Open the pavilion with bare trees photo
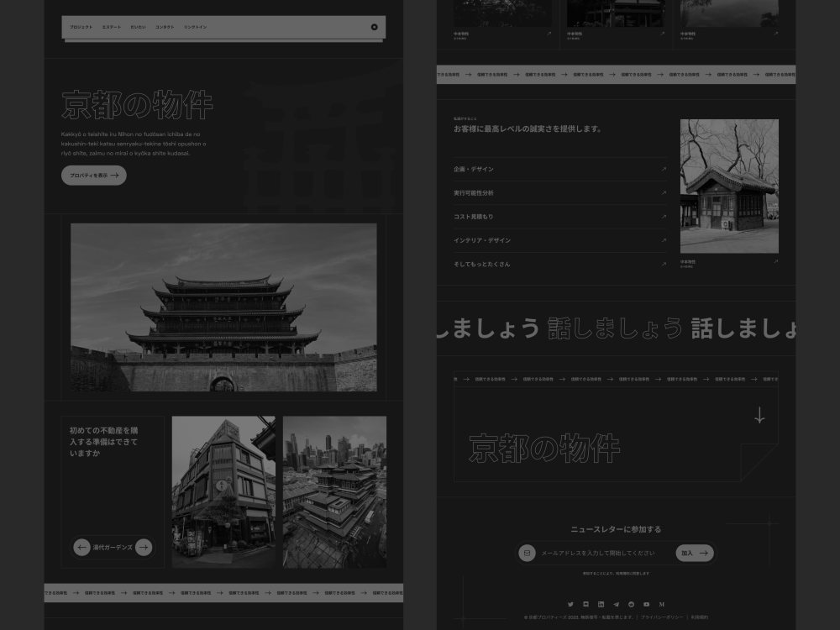This screenshot has height=630, width=840. (729, 186)
